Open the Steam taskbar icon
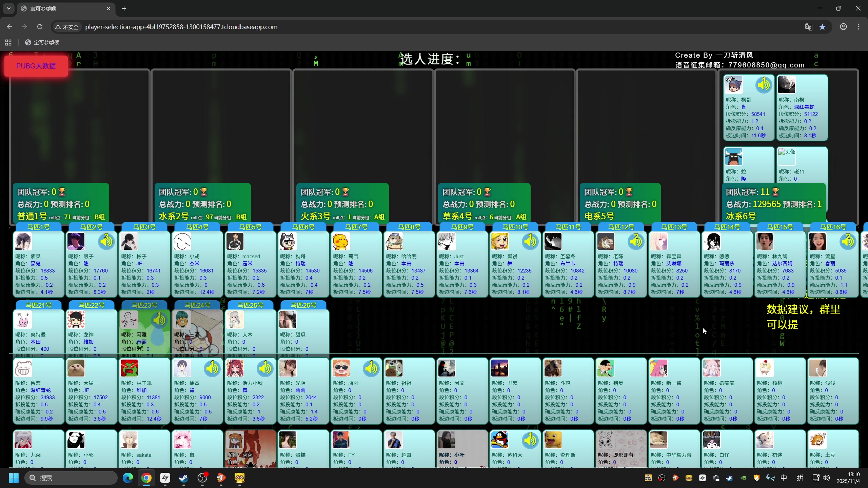868x488 pixels. (183, 478)
